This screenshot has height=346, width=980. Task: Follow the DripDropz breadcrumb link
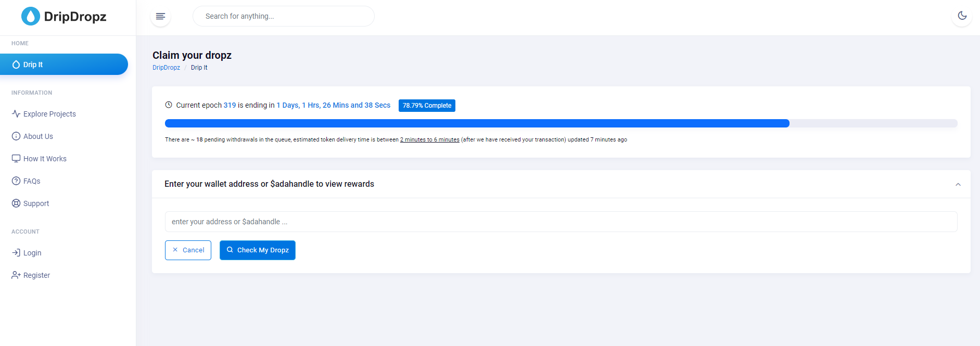[166, 68]
